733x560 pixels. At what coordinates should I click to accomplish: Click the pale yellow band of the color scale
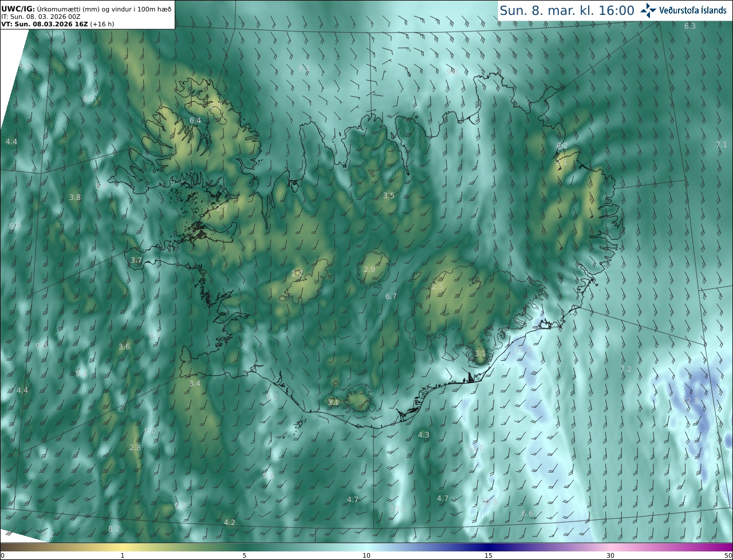point(123,547)
